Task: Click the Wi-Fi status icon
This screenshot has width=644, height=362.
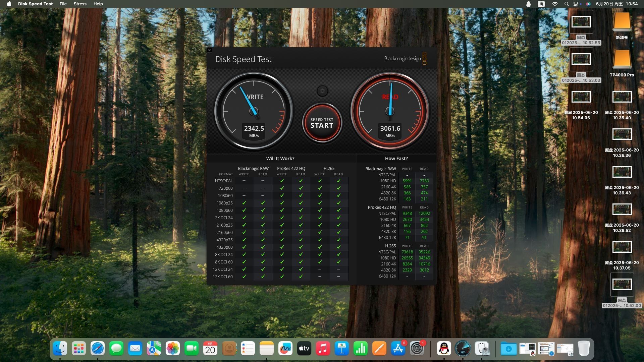Action: pyautogui.click(x=555, y=4)
